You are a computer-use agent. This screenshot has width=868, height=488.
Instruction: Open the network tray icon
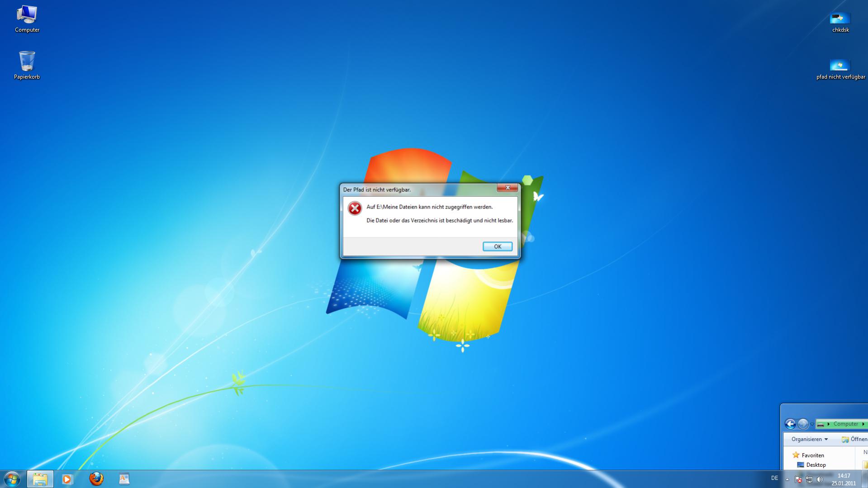pos(809,479)
